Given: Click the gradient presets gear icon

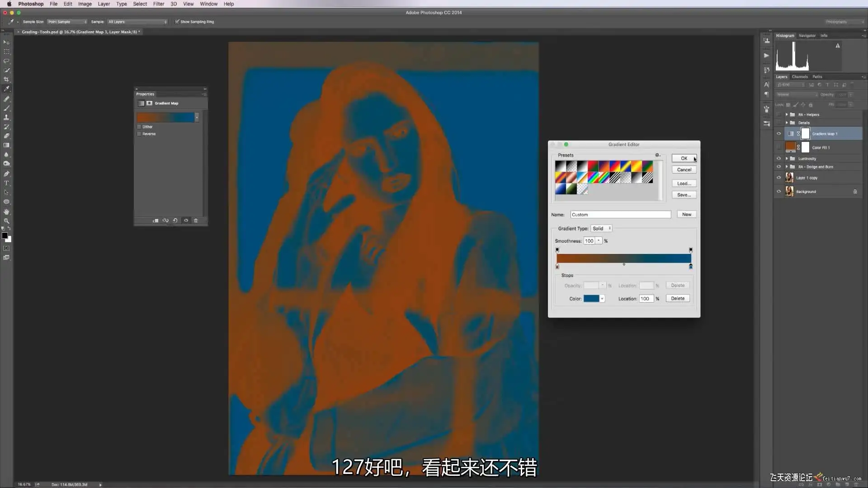Looking at the screenshot, I should pos(657,155).
